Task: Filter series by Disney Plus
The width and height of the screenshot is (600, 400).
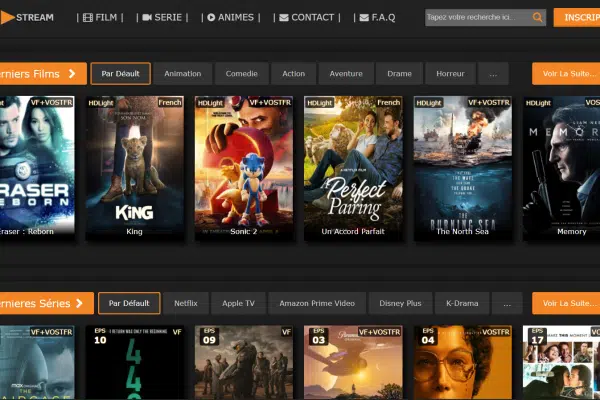Action: [400, 303]
